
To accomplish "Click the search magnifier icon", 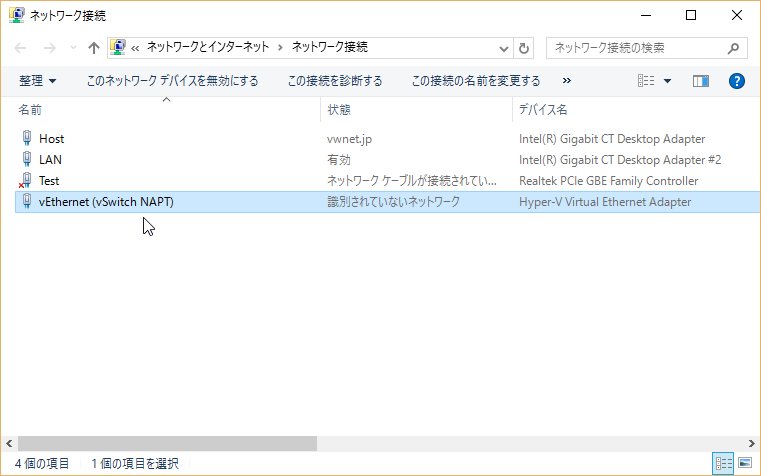I will click(733, 48).
